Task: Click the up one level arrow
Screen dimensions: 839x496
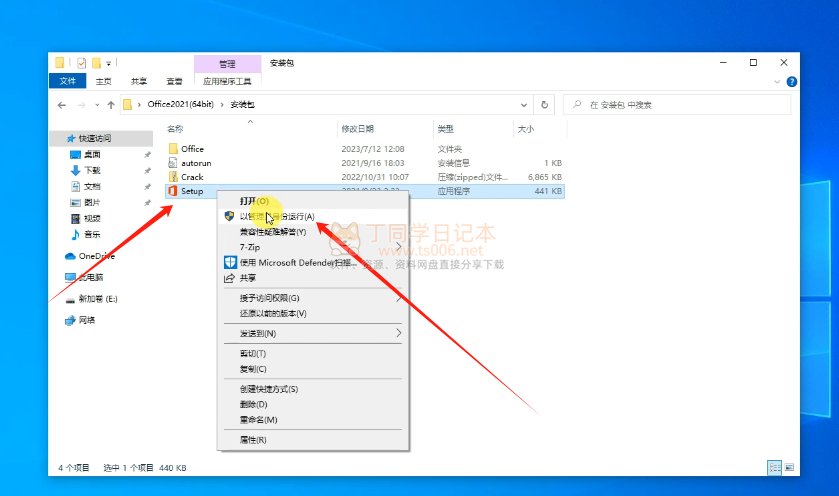Action: [x=111, y=105]
